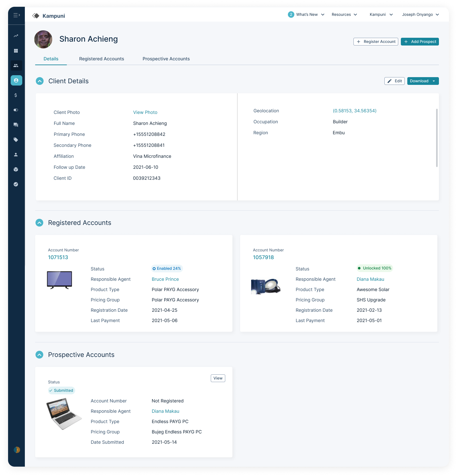457x476 pixels.
Task: Click the Add Prospect button
Action: tap(420, 42)
